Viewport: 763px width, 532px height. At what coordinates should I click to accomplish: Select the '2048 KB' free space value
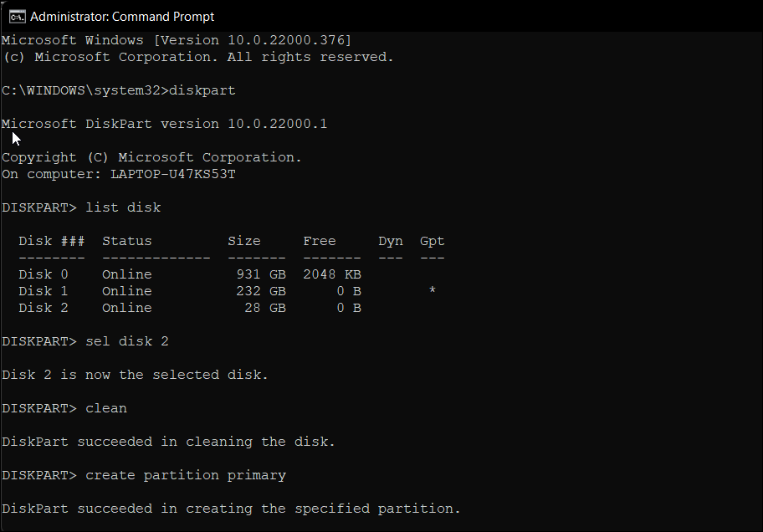(332, 274)
